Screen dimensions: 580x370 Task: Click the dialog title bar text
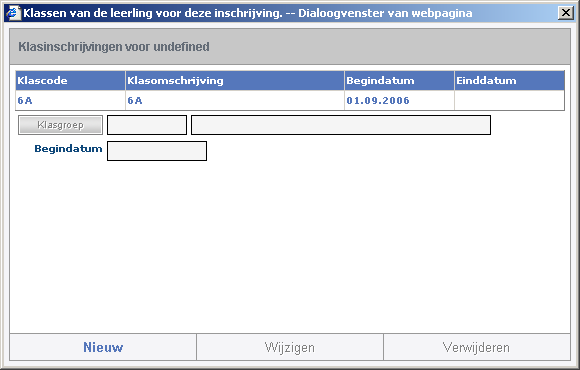(x=247, y=13)
